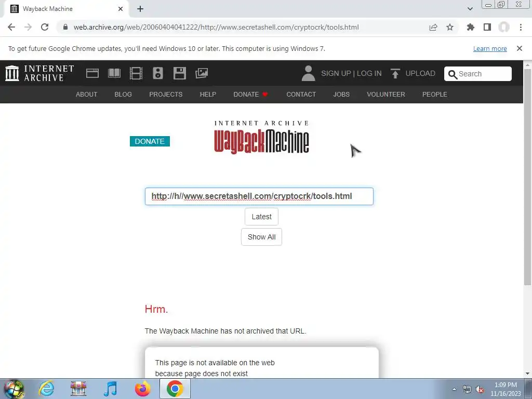
Task: Bookmark this page with the star icon
Action: (450, 27)
